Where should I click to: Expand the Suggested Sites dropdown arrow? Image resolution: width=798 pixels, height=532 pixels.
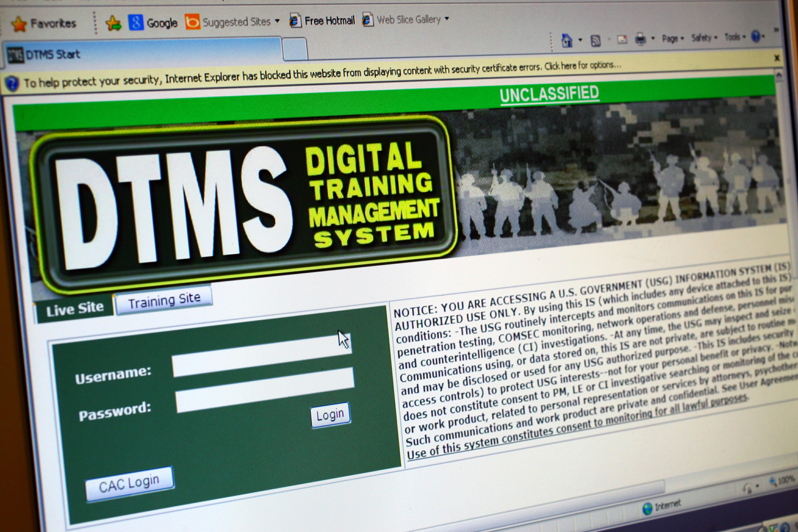pyautogui.click(x=277, y=21)
